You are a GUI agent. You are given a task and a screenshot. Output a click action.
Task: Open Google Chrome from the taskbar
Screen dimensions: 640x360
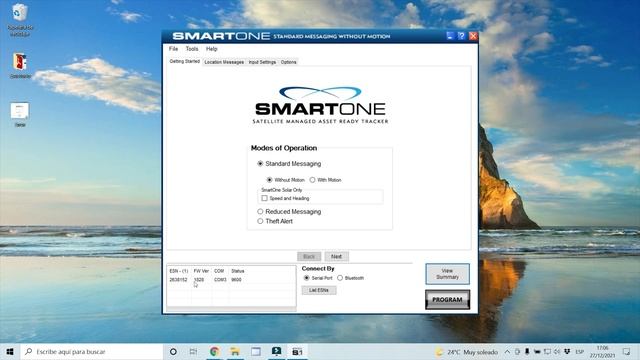[215, 351]
